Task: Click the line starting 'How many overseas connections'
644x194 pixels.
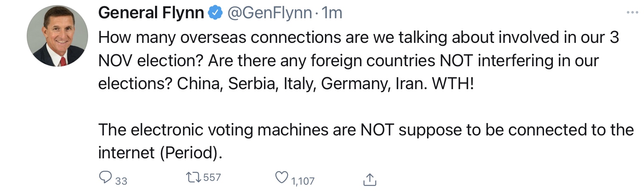Action: point(359,37)
